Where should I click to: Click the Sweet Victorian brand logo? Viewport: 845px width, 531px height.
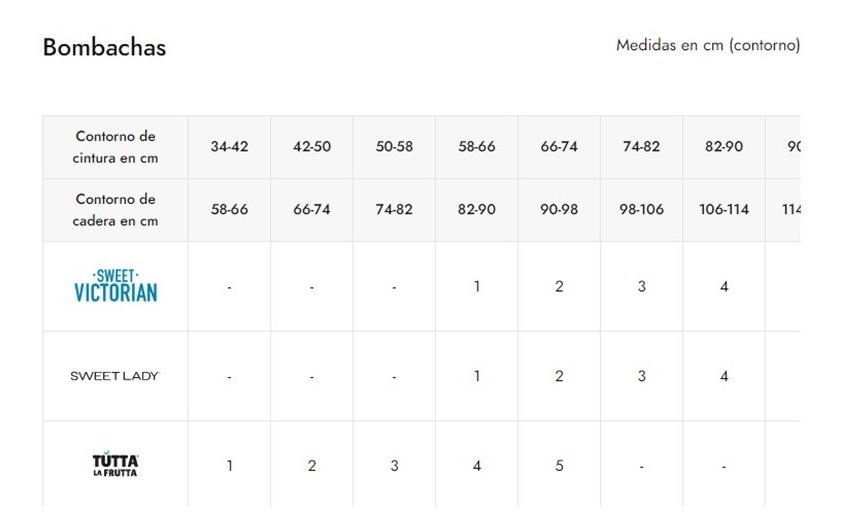pos(115,286)
